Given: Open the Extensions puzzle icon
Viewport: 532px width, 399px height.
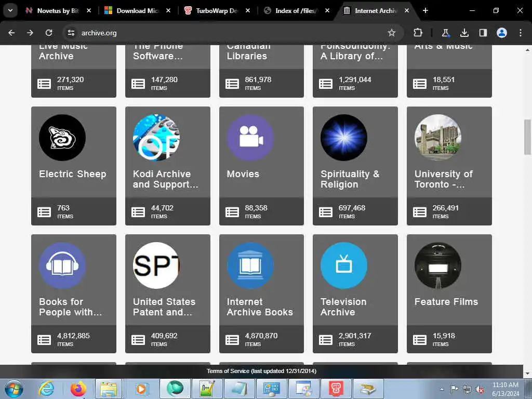Looking at the screenshot, I should pyautogui.click(x=418, y=33).
